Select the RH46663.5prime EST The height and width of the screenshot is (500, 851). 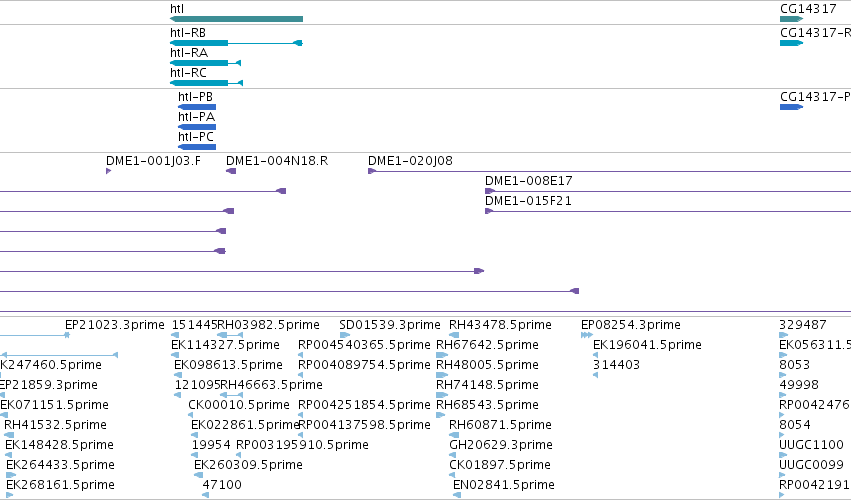(x=231, y=395)
